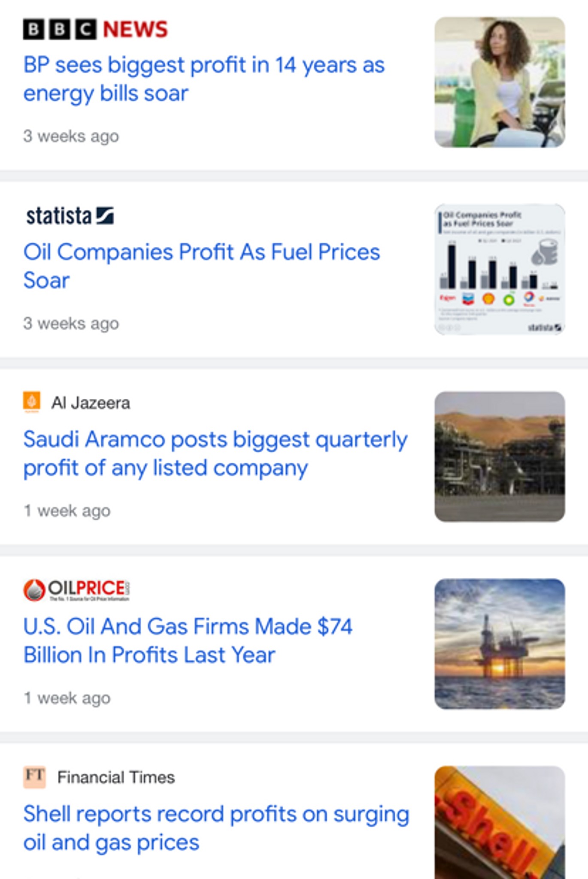
Task: Click the Al Jazeera article's 1 week ago timestamp
Action: coord(67,511)
